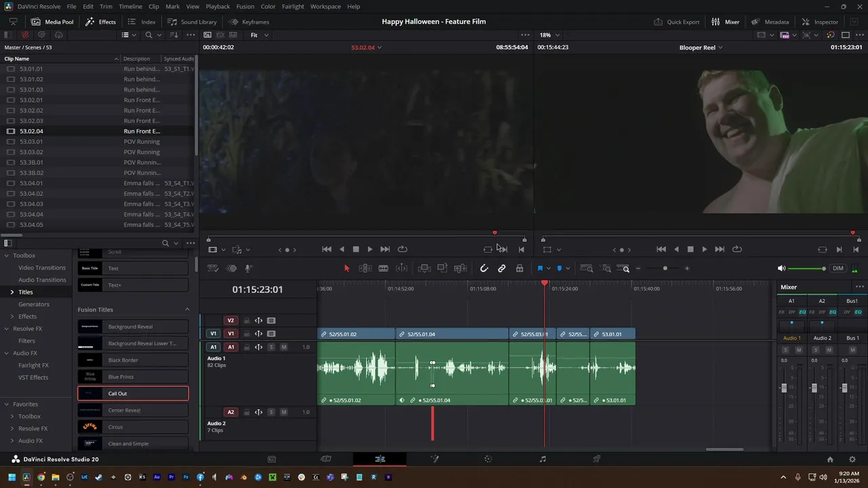
Task: Open the 53.02.04 source clip dropdown
Action: (366, 47)
